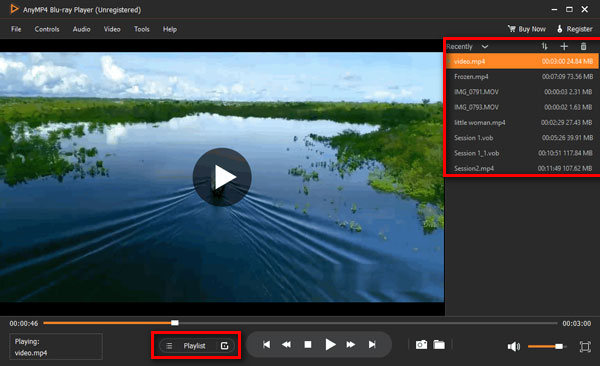Image resolution: width=600 pixels, height=366 pixels.
Task: Close the AnyMP4 player window
Action: pyautogui.click(x=585, y=9)
